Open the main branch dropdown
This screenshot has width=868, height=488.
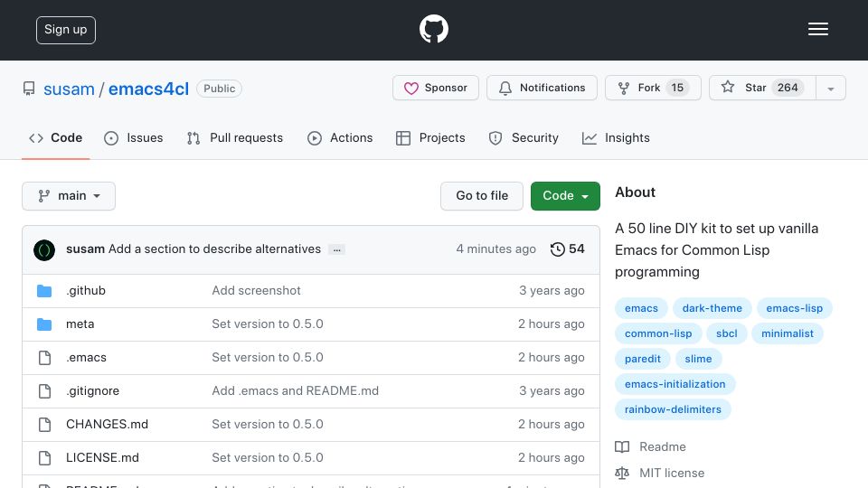[69, 196]
